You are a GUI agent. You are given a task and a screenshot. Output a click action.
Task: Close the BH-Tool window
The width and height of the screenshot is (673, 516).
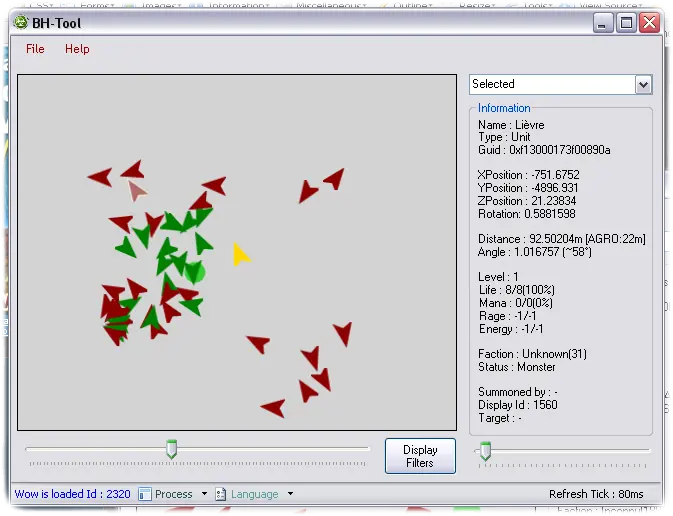pos(649,22)
